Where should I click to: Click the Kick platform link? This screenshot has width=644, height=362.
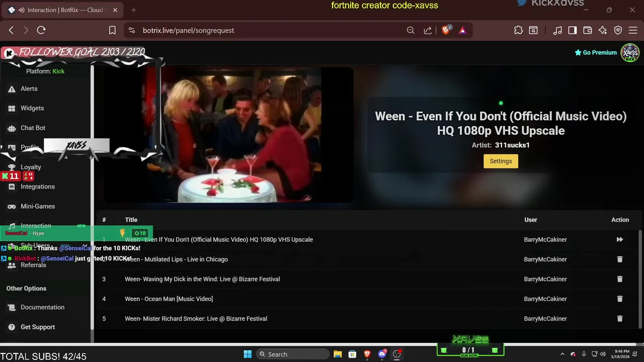coord(58,71)
